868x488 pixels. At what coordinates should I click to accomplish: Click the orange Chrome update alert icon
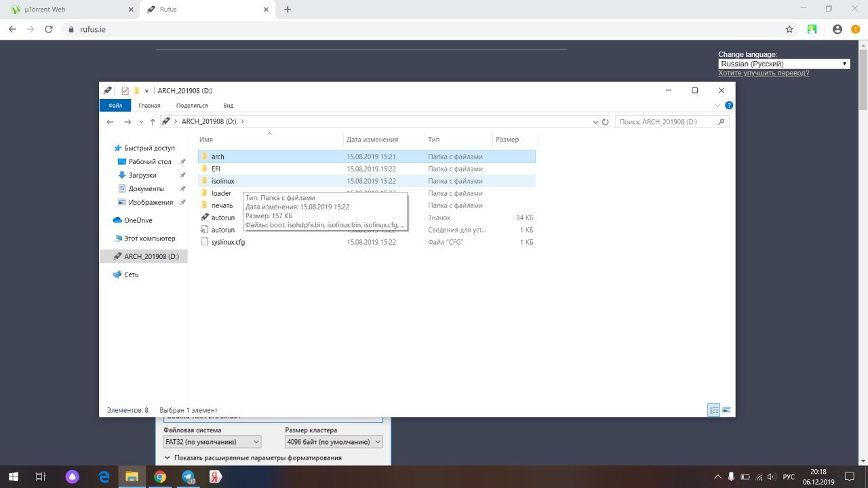pos(855,29)
